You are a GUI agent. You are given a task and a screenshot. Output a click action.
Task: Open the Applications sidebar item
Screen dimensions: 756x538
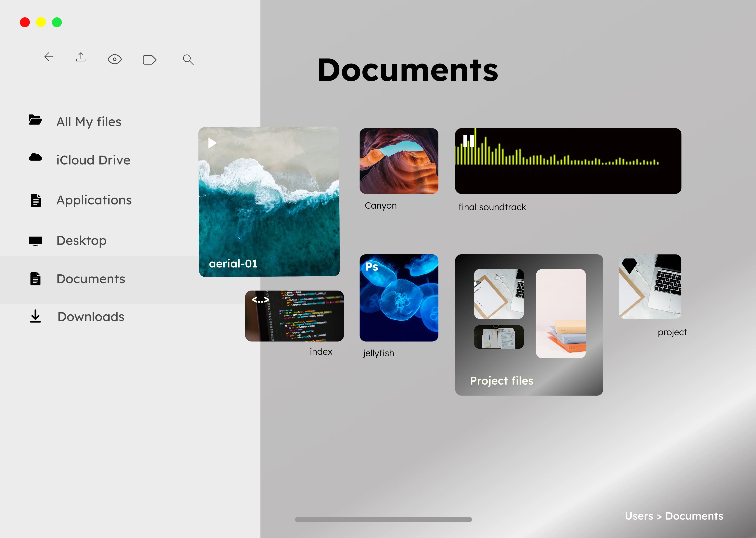coord(94,200)
